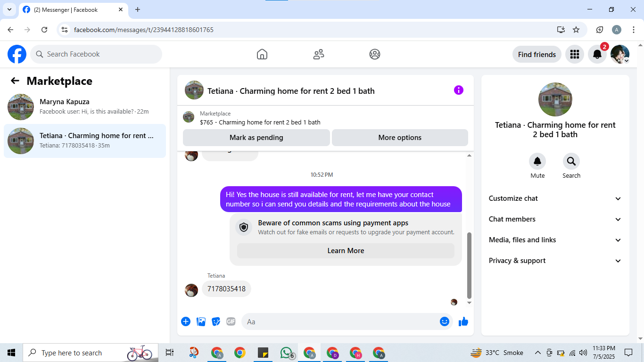Open the Chrome three-dot menu
This screenshot has height=362, width=644.
click(634, 30)
